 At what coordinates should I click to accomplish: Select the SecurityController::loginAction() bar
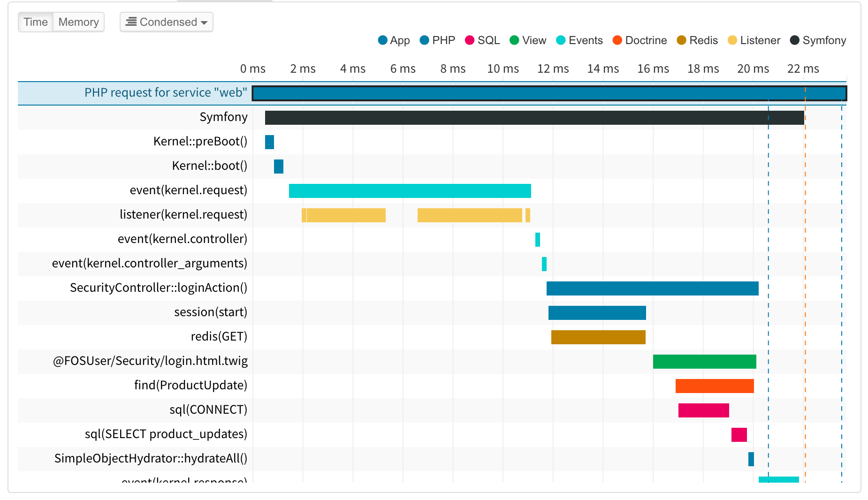click(653, 288)
